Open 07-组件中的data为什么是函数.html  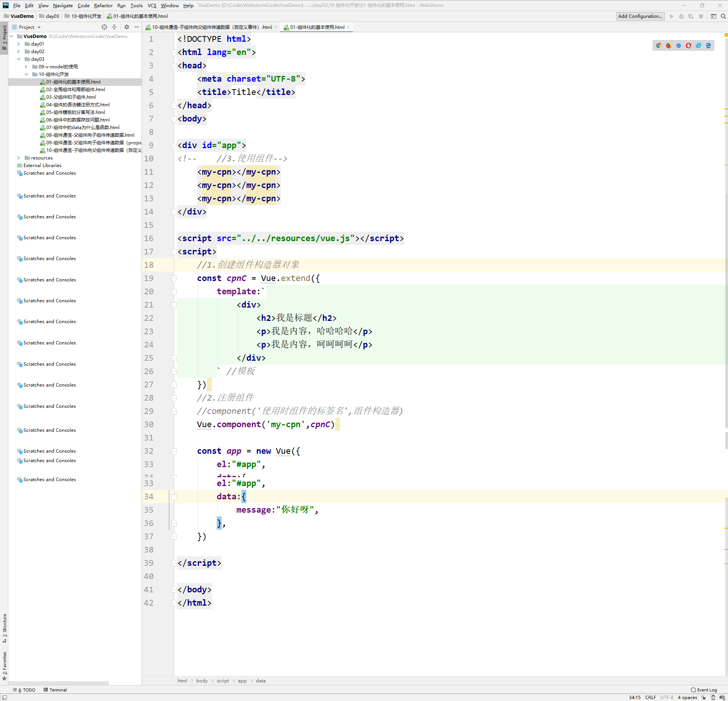tap(83, 128)
